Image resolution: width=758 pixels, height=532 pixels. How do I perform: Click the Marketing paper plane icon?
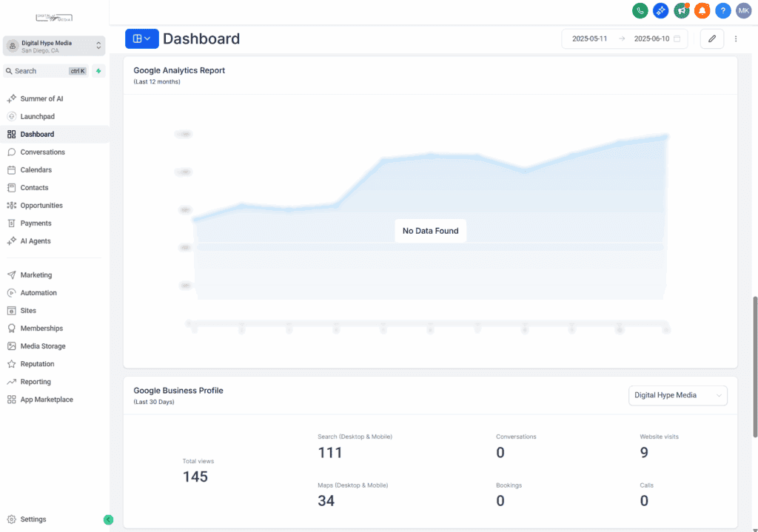click(12, 275)
